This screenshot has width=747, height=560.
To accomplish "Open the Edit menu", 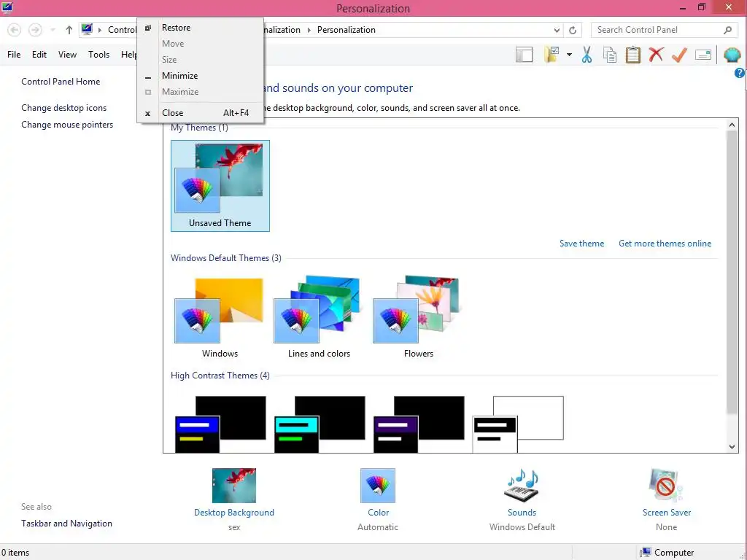I will pos(39,55).
